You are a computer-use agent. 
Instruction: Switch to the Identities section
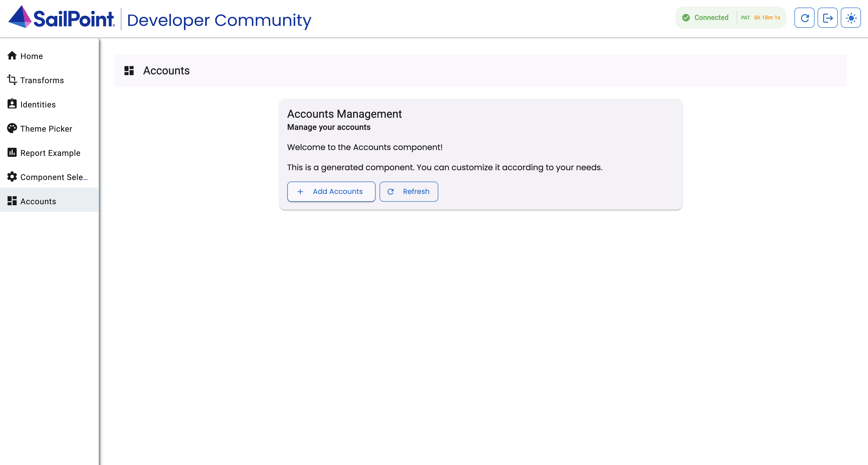tap(38, 104)
